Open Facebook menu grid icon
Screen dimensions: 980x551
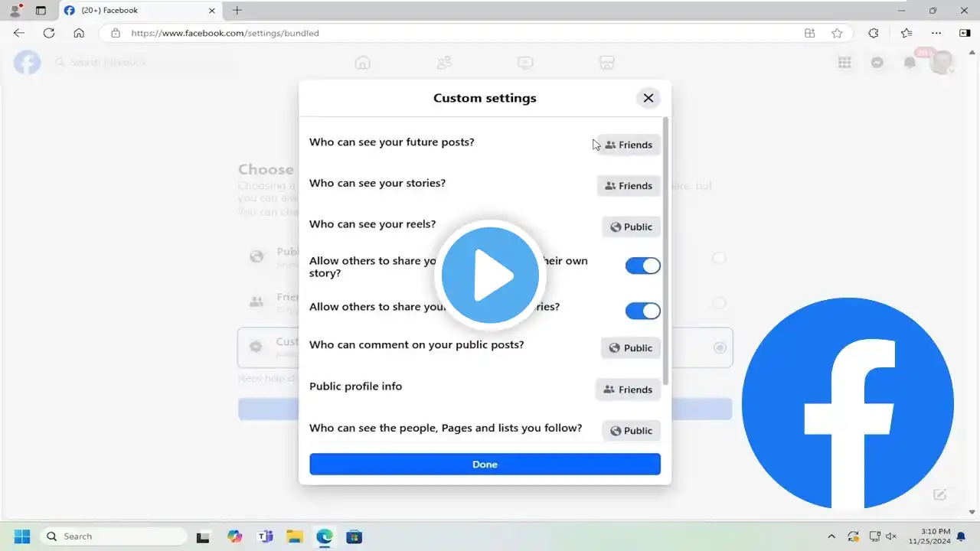click(844, 63)
